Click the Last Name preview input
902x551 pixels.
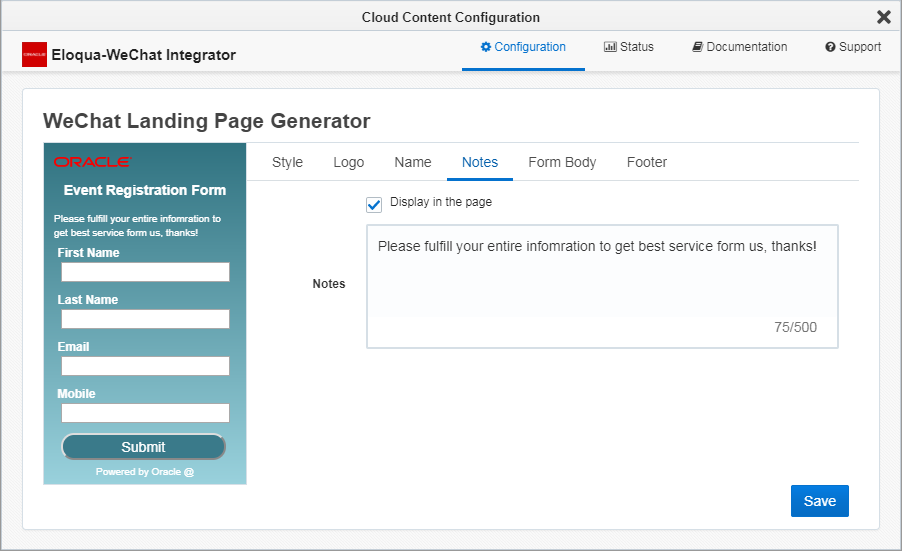point(146,319)
